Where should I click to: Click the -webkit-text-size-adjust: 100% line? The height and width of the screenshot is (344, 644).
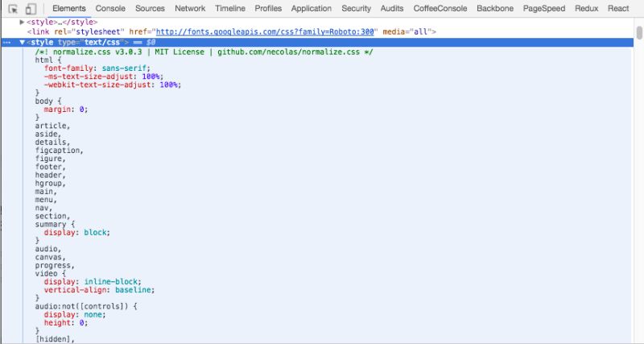coord(113,85)
